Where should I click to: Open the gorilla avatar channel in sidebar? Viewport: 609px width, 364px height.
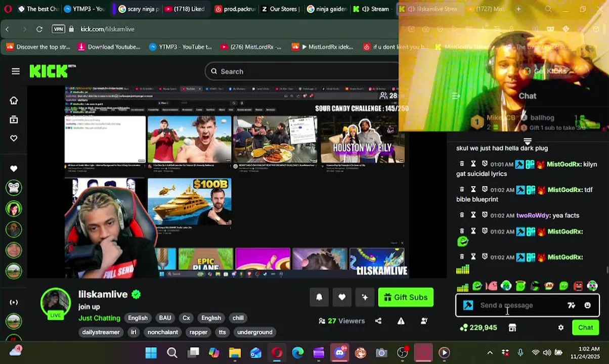point(14,188)
